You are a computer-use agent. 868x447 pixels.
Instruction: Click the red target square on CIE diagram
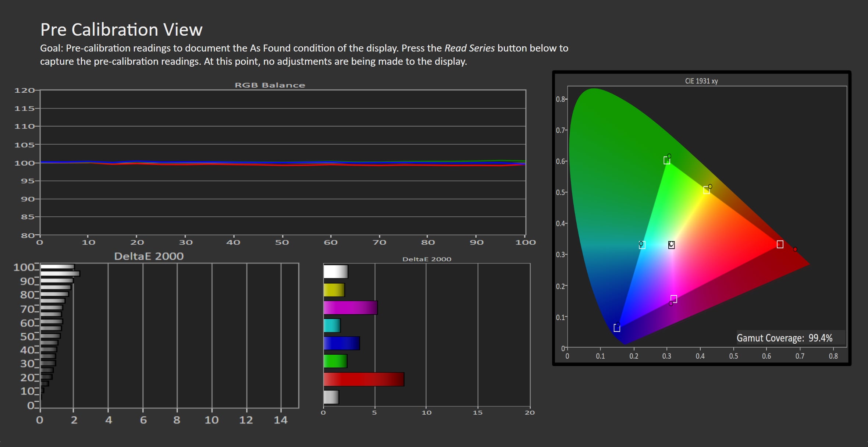tap(780, 244)
